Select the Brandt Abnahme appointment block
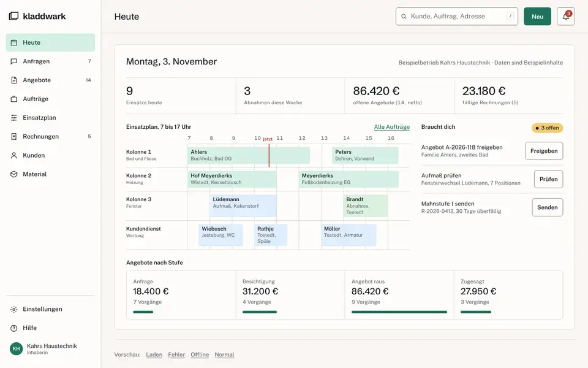 (x=366, y=206)
